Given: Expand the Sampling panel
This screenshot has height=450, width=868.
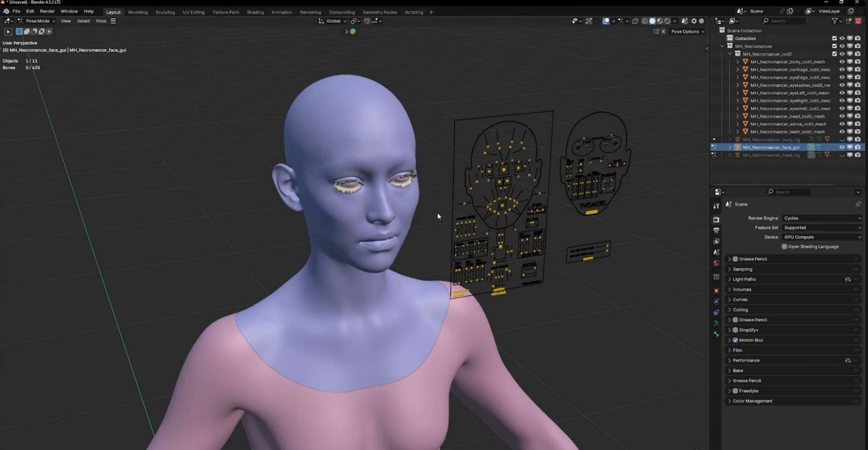Looking at the screenshot, I should tap(742, 269).
